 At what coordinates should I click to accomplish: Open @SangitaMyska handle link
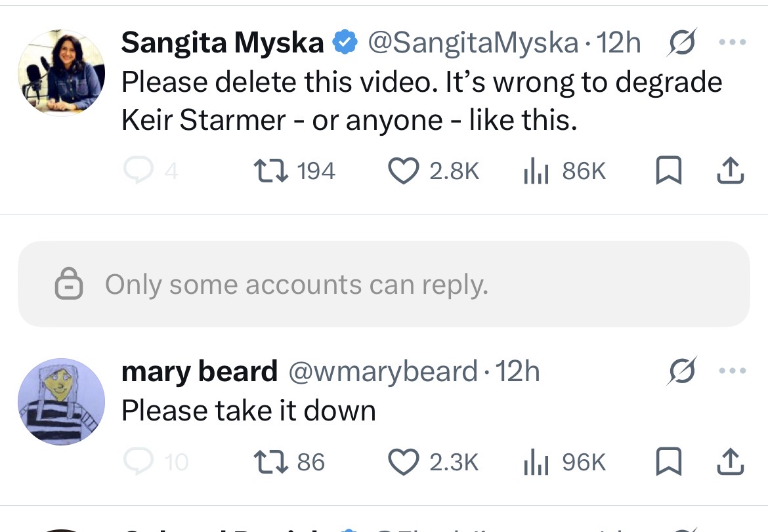473,43
